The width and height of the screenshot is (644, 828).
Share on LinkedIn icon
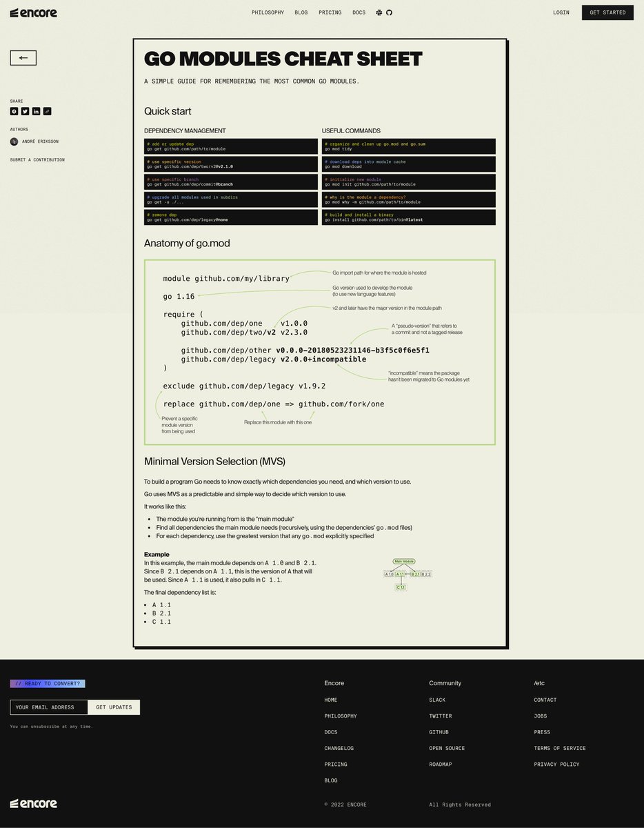[36, 111]
